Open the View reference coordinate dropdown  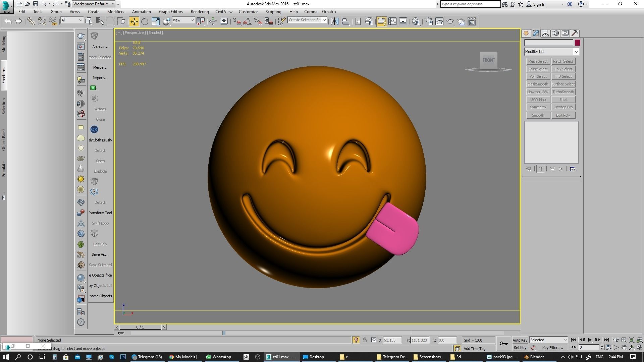183,20
